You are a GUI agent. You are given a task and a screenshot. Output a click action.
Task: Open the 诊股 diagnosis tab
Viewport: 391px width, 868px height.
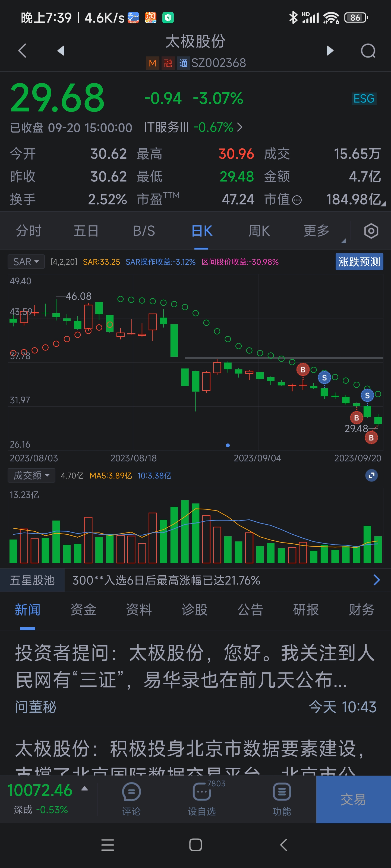[195, 610]
